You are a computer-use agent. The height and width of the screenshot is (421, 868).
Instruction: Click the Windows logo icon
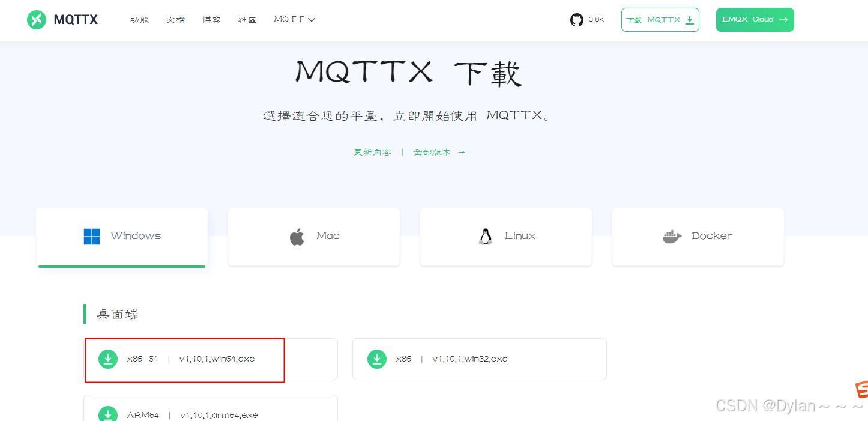(x=92, y=237)
